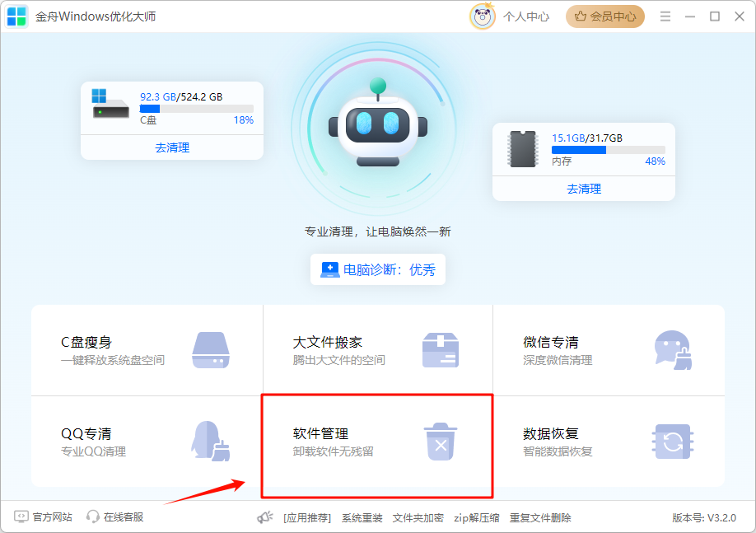Image resolution: width=756 pixels, height=533 pixels.
Task: Click the C盘 hard drive icon
Action: (x=110, y=104)
